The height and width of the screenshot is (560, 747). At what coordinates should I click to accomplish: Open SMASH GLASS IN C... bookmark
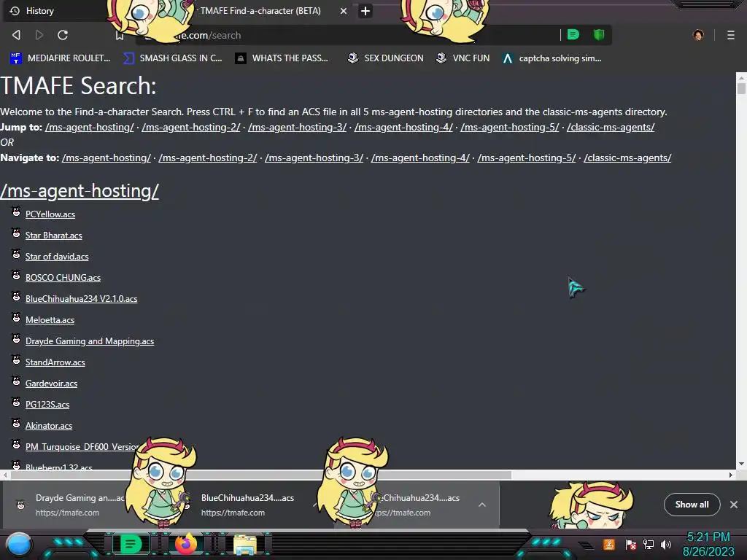pos(173,58)
